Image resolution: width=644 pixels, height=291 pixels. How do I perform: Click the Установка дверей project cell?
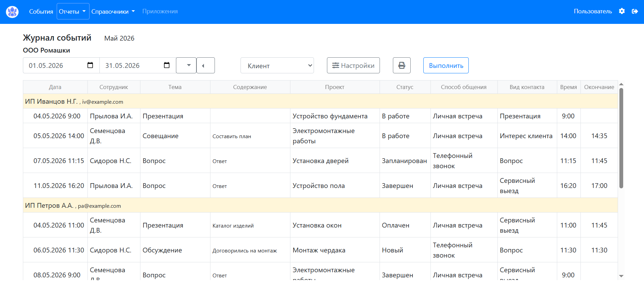point(335,161)
